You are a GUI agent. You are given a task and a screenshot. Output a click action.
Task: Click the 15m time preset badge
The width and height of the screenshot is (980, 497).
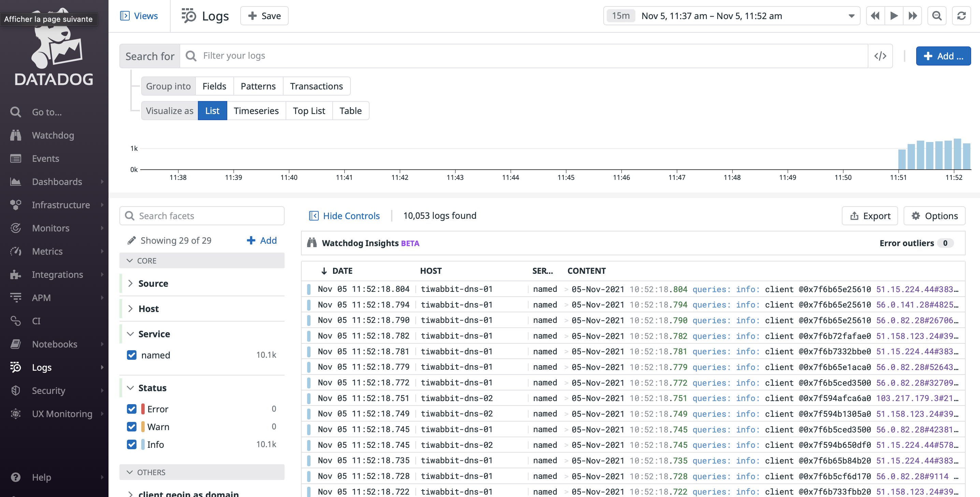pyautogui.click(x=620, y=16)
